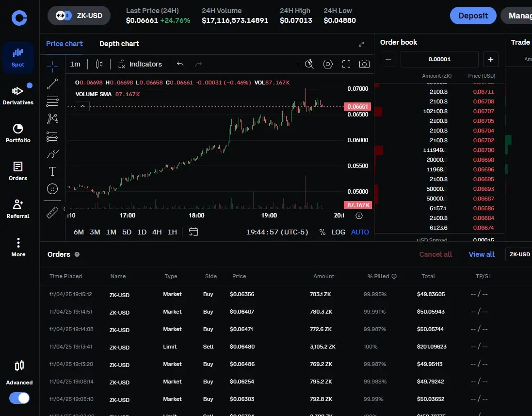Expand the chart panel

click(x=361, y=44)
